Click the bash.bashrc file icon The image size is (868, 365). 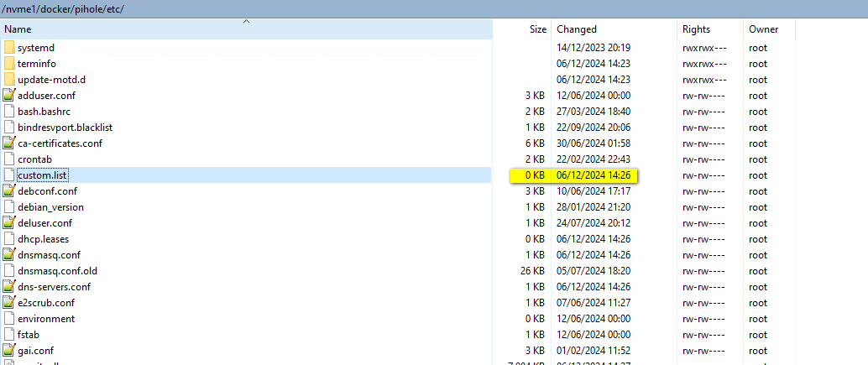(x=9, y=111)
